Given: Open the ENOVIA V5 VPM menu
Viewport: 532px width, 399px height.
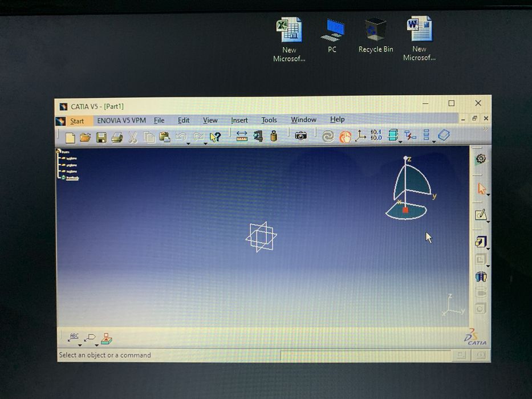Looking at the screenshot, I should (121, 120).
